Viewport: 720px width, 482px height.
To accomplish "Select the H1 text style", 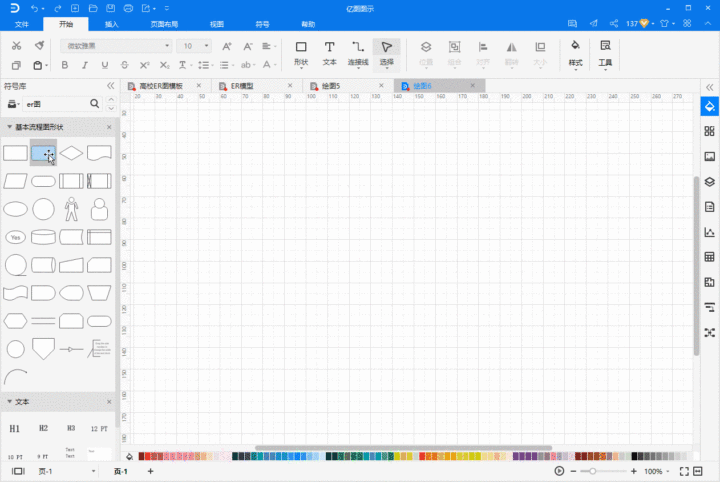I will tap(15, 428).
